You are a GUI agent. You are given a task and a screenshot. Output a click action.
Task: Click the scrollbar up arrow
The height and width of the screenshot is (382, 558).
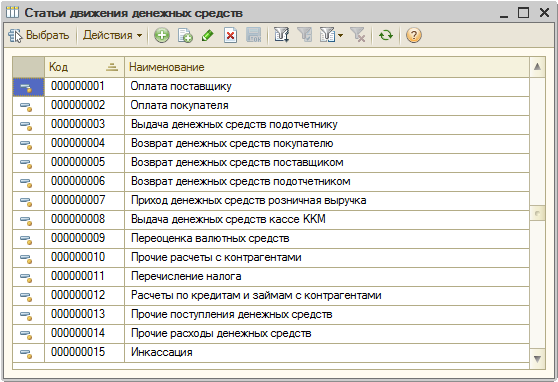pos(537,67)
